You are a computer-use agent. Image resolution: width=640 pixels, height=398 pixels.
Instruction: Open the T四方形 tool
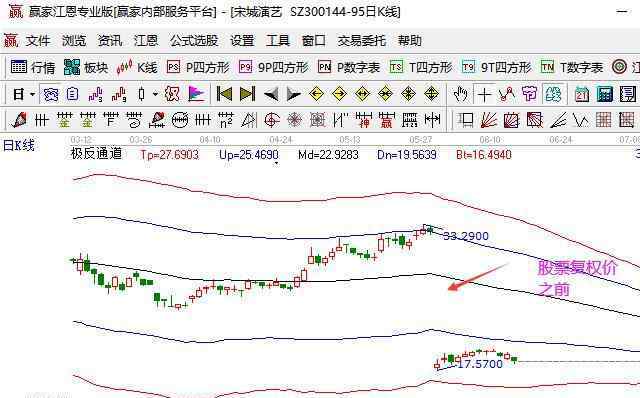[421, 67]
